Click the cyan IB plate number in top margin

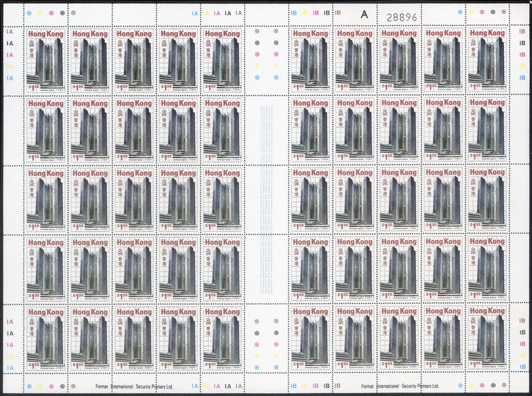(x=294, y=13)
